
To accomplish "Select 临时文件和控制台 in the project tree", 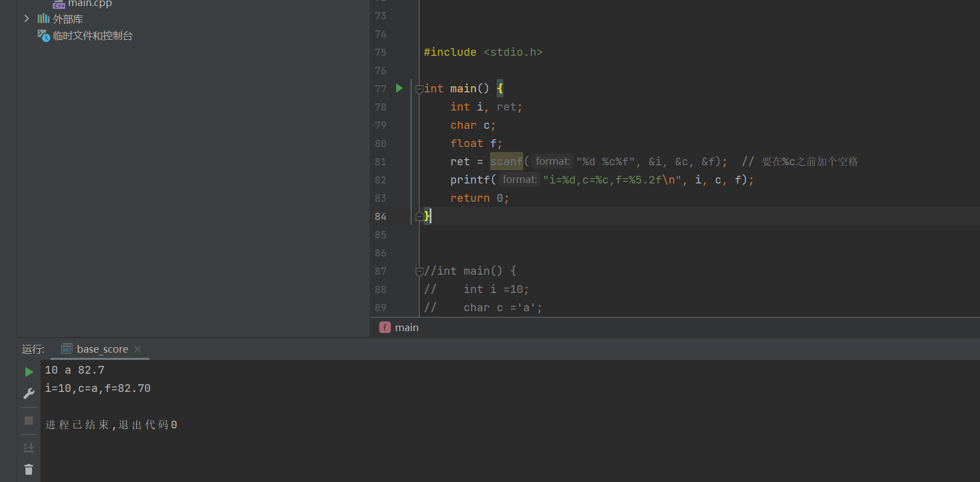I will (x=92, y=36).
